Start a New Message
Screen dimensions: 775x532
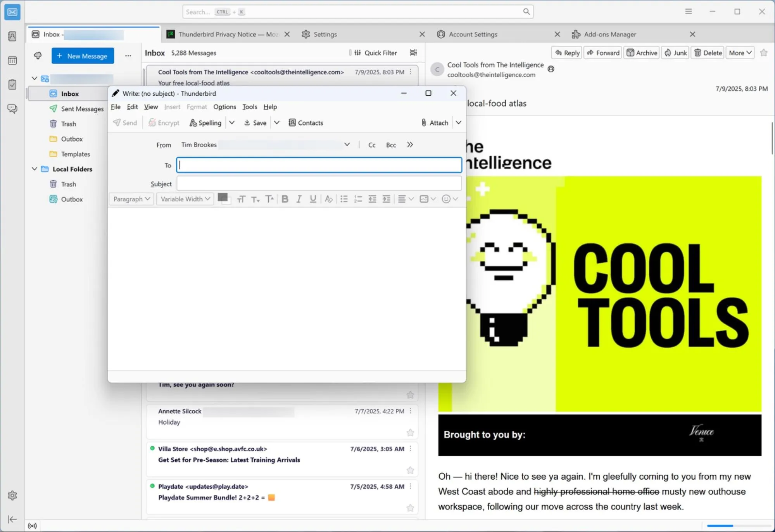[83, 55]
